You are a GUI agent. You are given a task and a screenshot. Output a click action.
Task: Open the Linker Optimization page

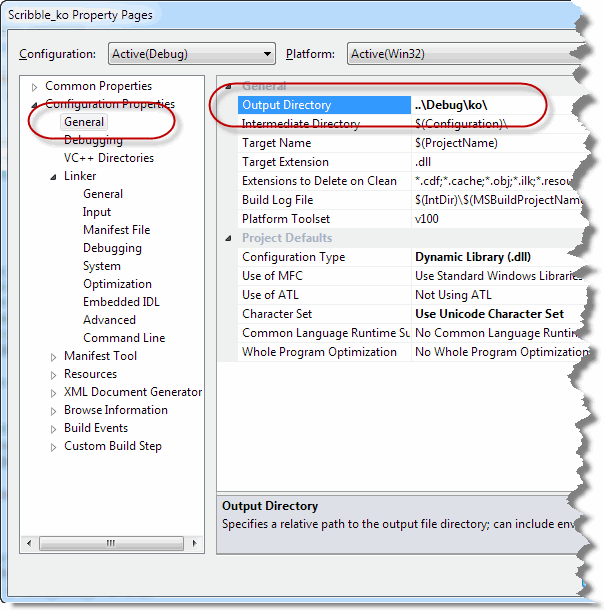pyautogui.click(x=117, y=284)
